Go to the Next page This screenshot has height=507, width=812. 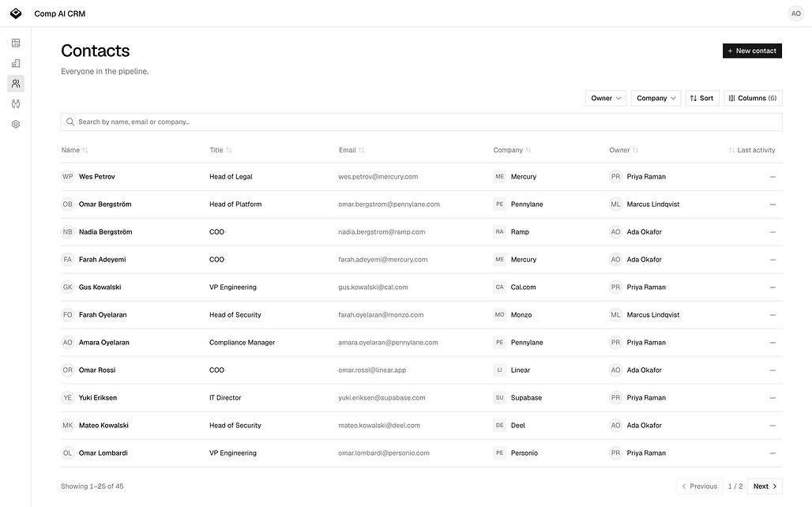(765, 486)
